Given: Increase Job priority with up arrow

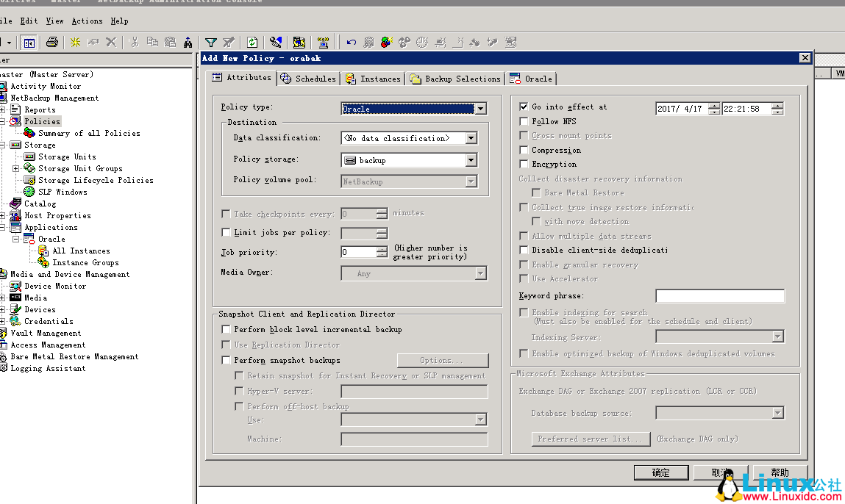Looking at the screenshot, I should (x=382, y=249).
